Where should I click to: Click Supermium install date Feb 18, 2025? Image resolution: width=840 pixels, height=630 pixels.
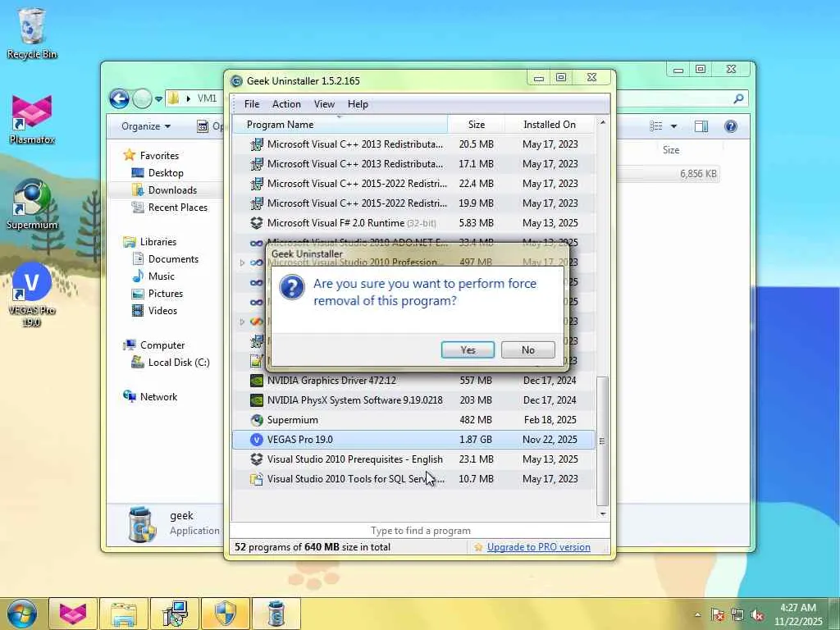550,419
